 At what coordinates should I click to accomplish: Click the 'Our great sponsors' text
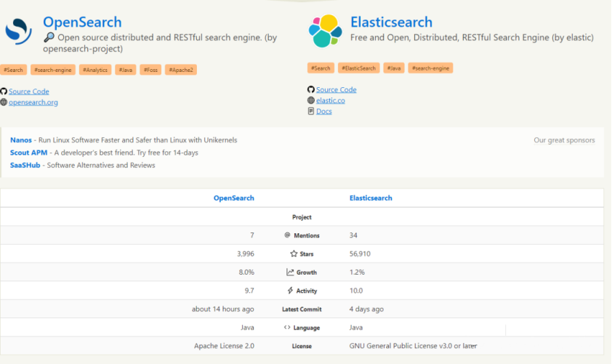pyautogui.click(x=564, y=140)
